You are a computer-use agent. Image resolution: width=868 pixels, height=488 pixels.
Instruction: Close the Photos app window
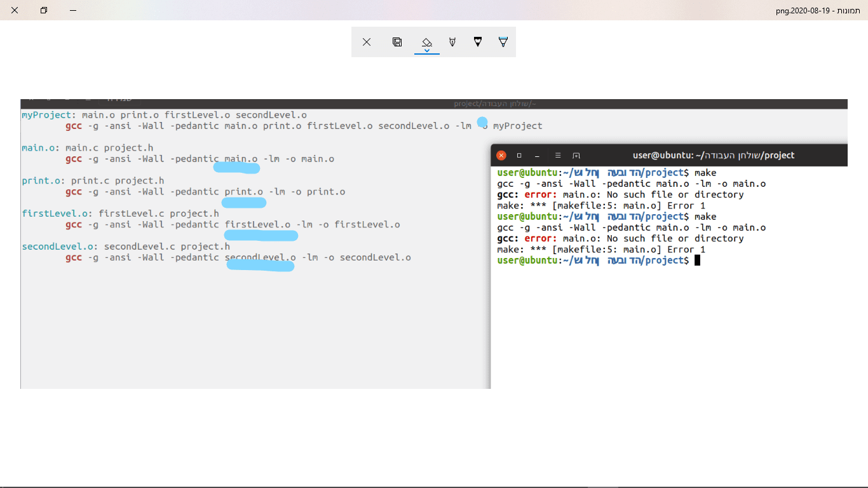(15, 10)
